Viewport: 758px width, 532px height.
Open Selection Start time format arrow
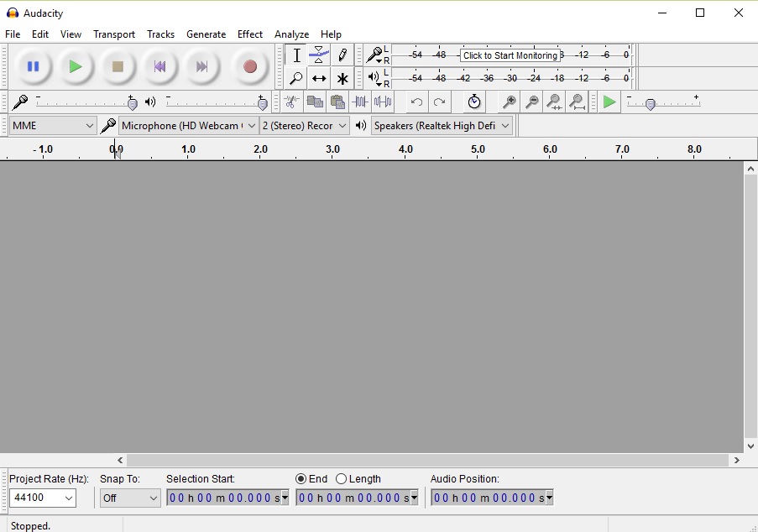click(x=285, y=498)
